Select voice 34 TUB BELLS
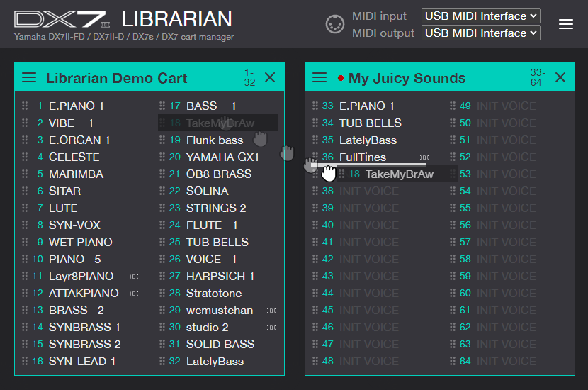This screenshot has height=390, width=588. coord(370,123)
